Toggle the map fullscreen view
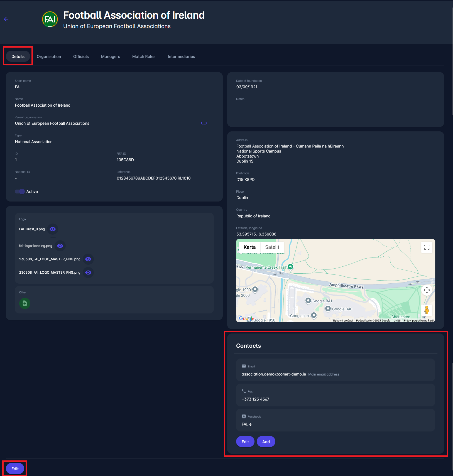 coord(427,247)
